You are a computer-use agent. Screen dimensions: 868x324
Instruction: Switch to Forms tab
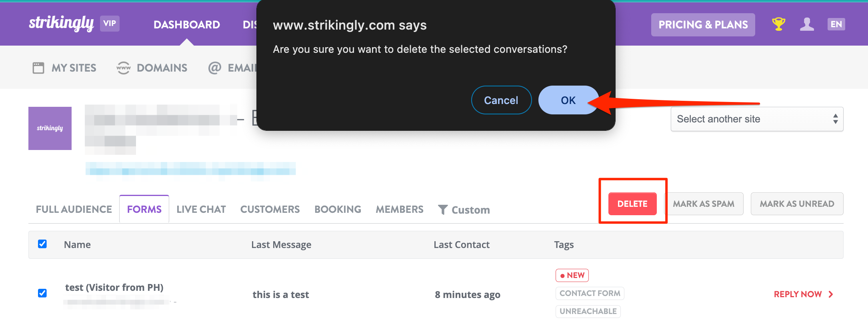144,209
